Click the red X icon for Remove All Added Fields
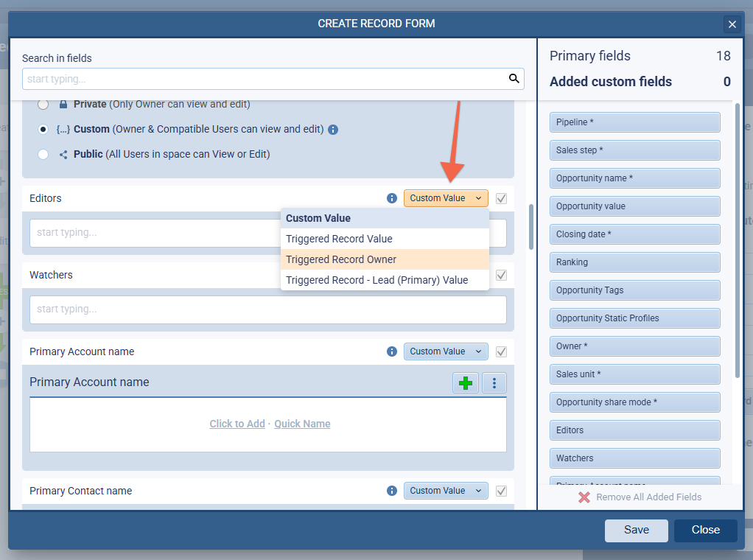The image size is (753, 560). 583,497
